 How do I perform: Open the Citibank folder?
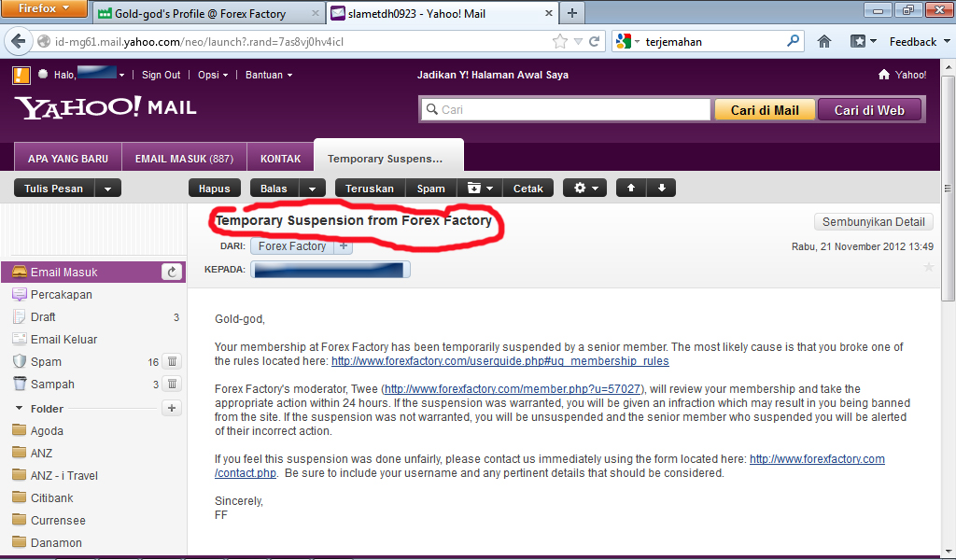tap(52, 497)
